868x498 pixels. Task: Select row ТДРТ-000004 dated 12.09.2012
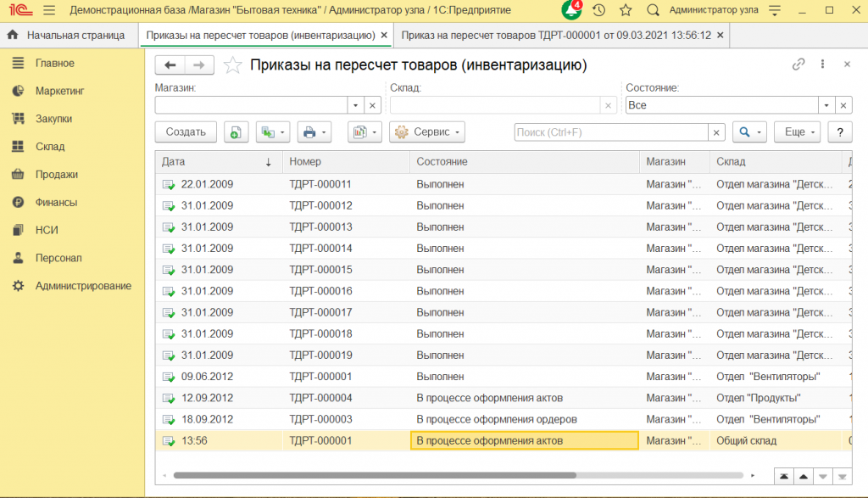coord(504,398)
